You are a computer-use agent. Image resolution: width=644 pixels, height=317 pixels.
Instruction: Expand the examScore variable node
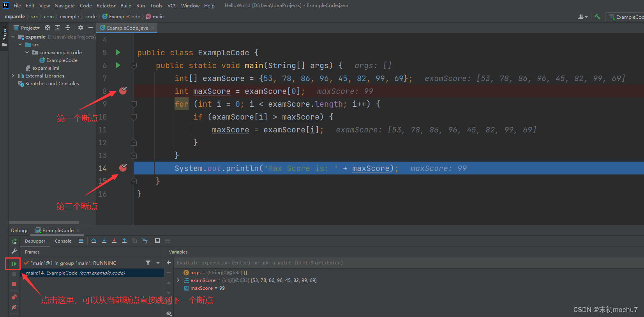coord(178,280)
